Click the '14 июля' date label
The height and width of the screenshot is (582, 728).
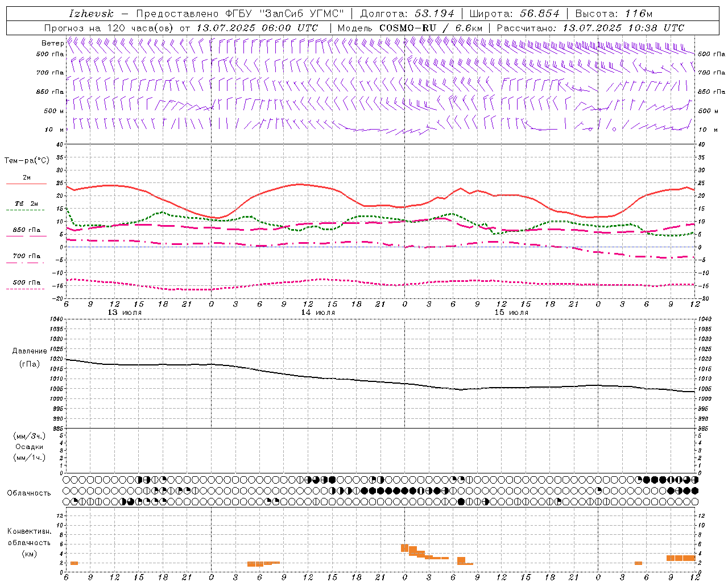(x=318, y=313)
